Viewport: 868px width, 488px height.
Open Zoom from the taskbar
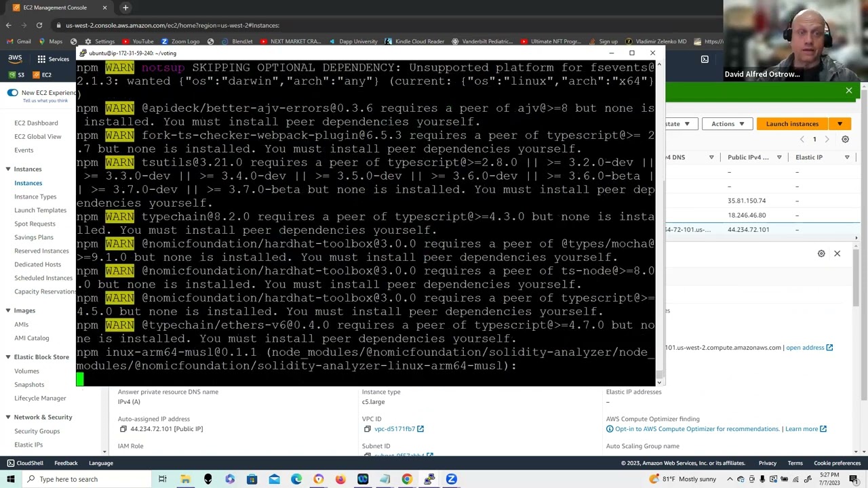point(451,479)
